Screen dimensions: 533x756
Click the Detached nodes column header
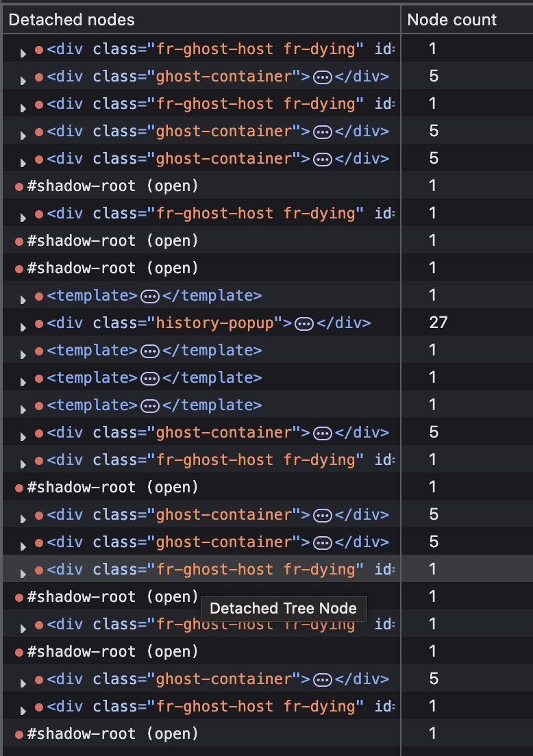click(x=72, y=20)
